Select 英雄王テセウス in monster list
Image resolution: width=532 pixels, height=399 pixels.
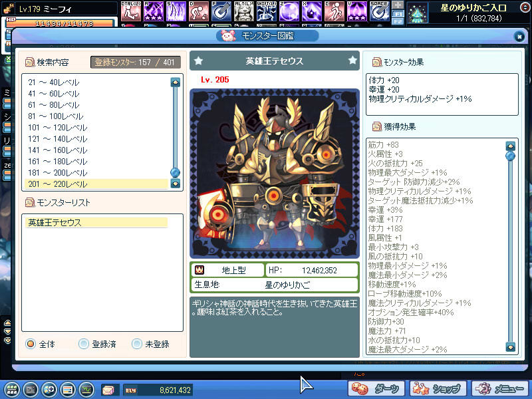click(x=96, y=223)
